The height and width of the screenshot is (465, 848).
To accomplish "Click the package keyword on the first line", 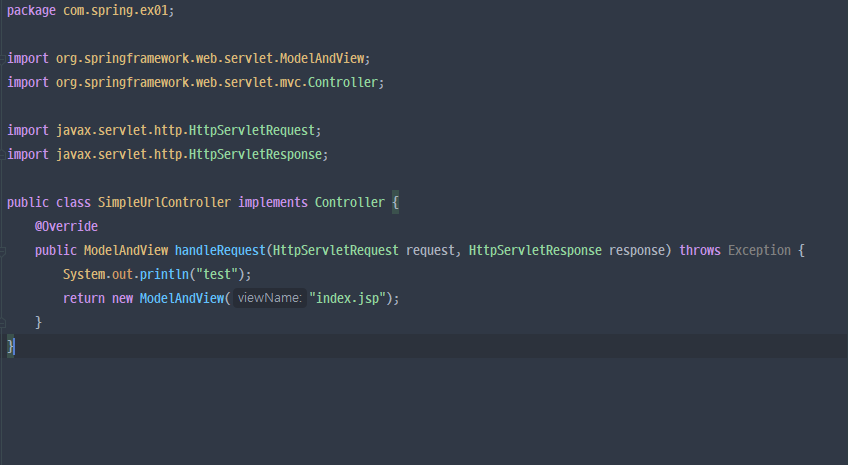I will pos(31,11).
